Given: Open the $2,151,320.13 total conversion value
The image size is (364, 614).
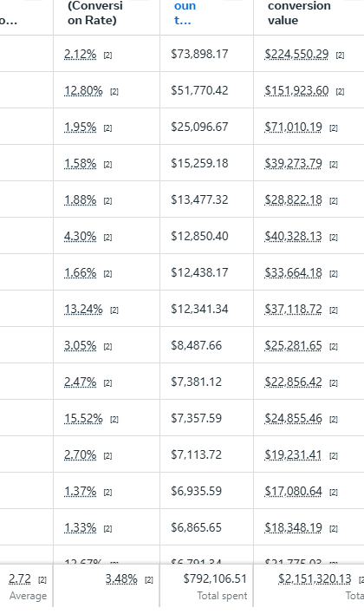Looking at the screenshot, I should (315, 578).
